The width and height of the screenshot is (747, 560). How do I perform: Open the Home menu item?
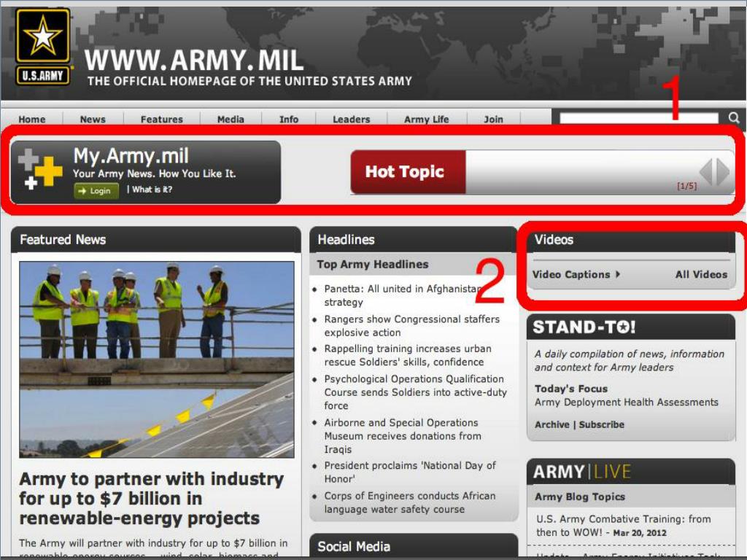(x=32, y=119)
